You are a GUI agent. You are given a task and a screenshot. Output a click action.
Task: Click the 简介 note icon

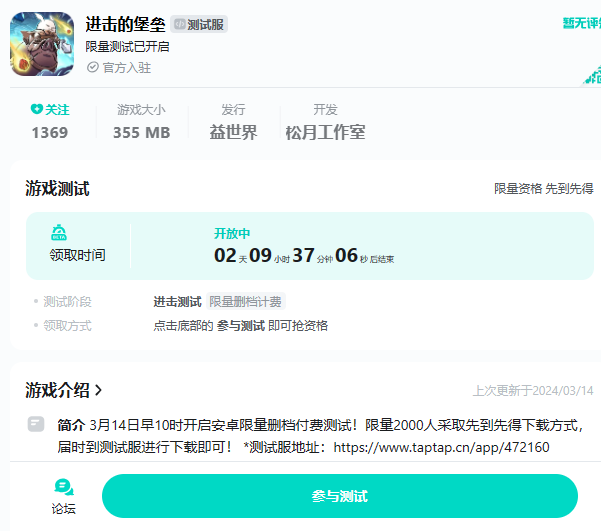tap(36, 424)
